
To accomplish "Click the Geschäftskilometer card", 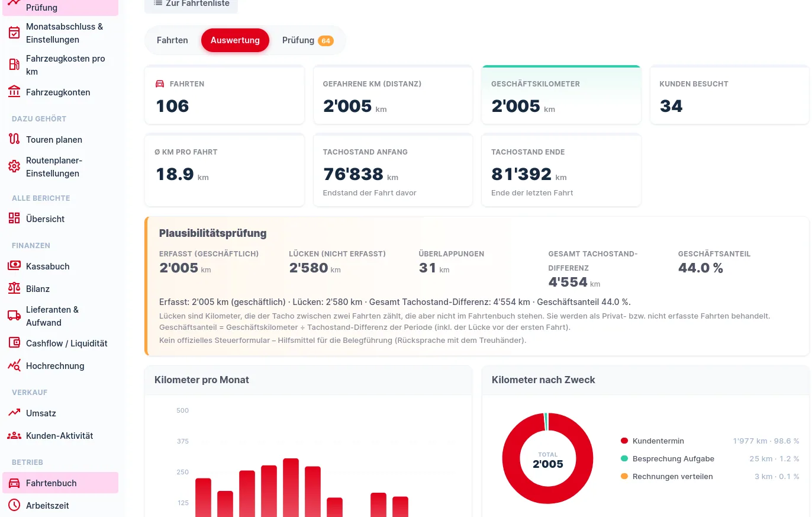I will (562, 95).
